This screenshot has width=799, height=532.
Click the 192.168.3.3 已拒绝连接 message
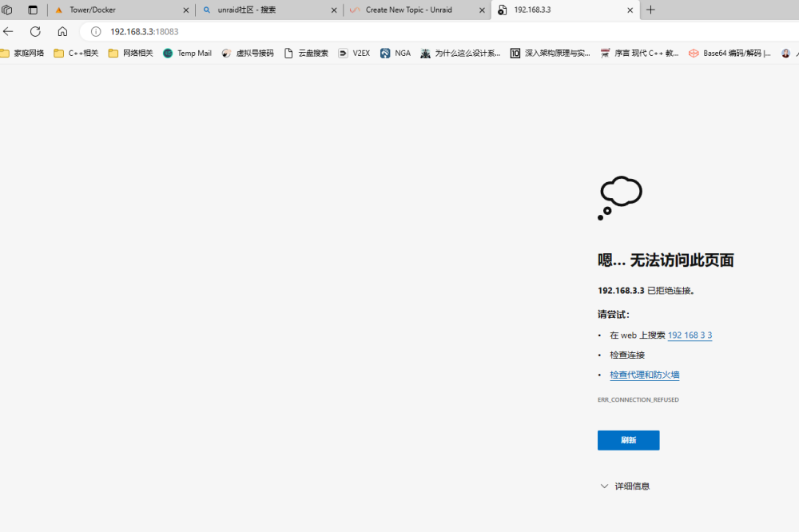646,291
